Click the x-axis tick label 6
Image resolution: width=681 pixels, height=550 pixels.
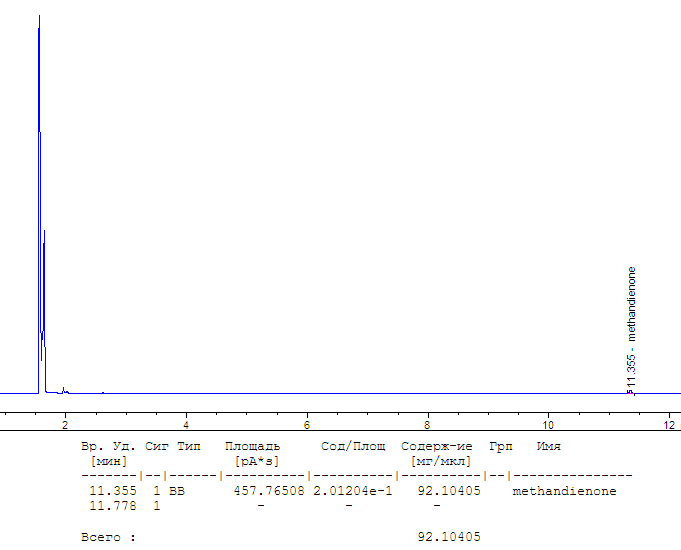[307, 426]
